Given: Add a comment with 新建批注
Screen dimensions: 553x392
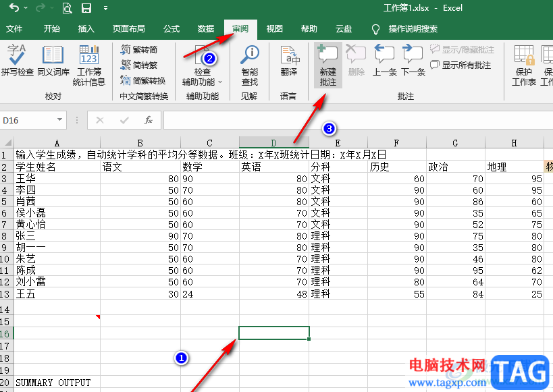Looking at the screenshot, I should [328, 65].
